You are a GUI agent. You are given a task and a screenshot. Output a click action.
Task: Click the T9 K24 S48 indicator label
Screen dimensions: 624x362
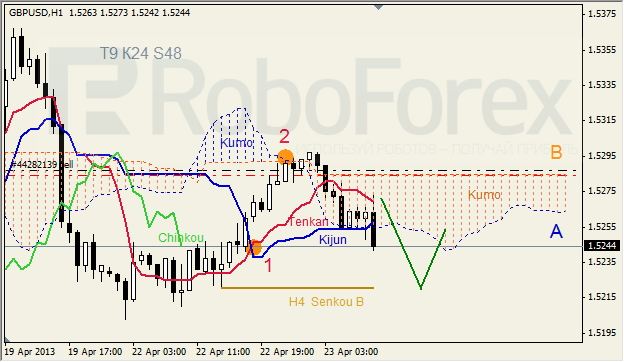(x=140, y=53)
